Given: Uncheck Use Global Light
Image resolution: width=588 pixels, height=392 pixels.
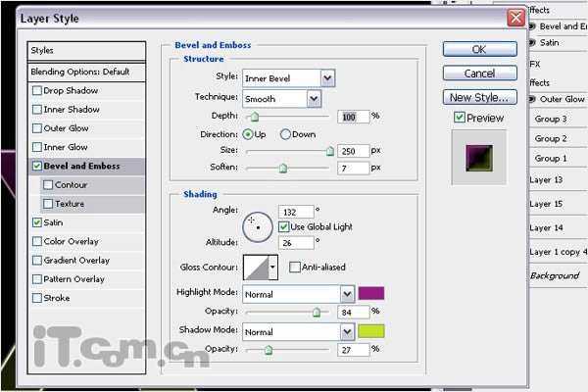Looking at the screenshot, I should pyautogui.click(x=283, y=227).
